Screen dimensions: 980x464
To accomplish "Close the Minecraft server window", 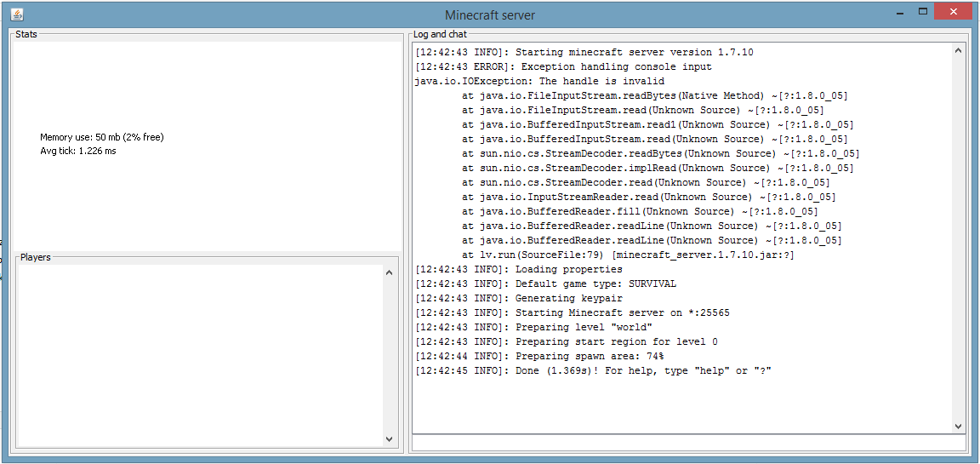I will click(x=953, y=13).
